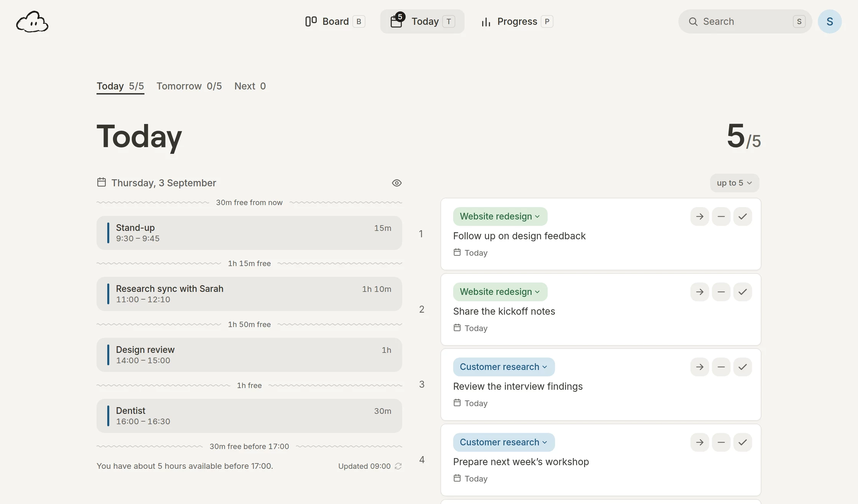Click the cloud logo icon
Screen dimensions: 858x504
tap(32, 21)
